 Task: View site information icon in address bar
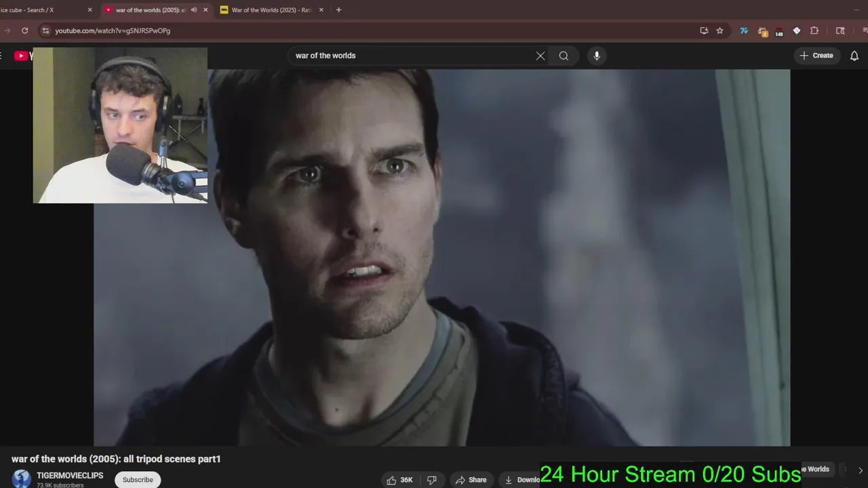[45, 30]
